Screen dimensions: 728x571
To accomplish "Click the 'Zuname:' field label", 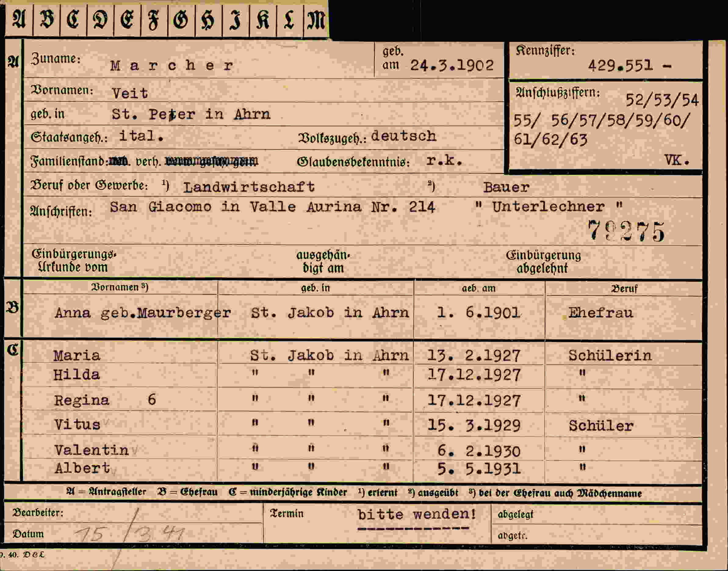I will coord(56,59).
